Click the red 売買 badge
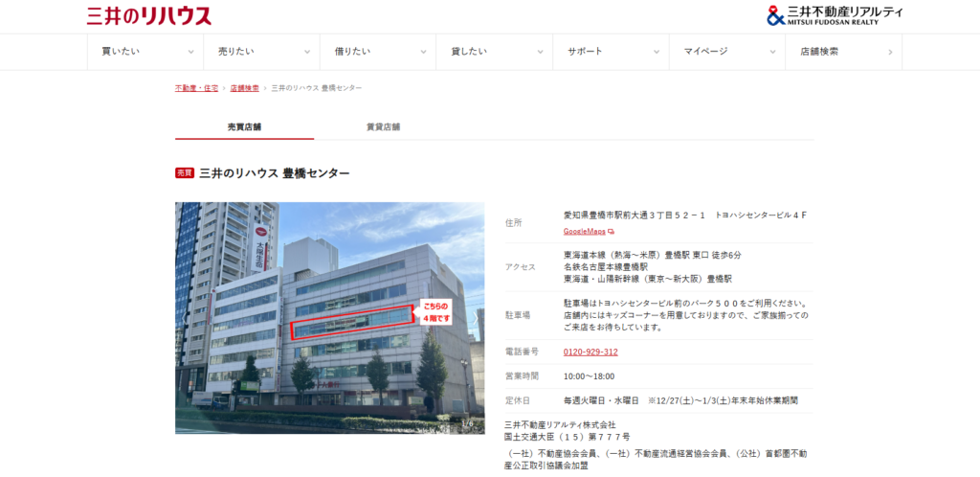The height and width of the screenshot is (477, 980). pos(185,173)
